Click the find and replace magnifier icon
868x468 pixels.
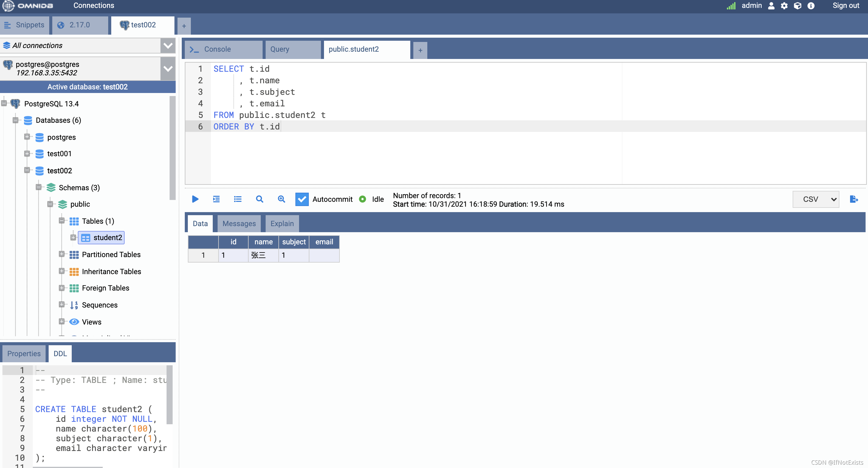259,199
